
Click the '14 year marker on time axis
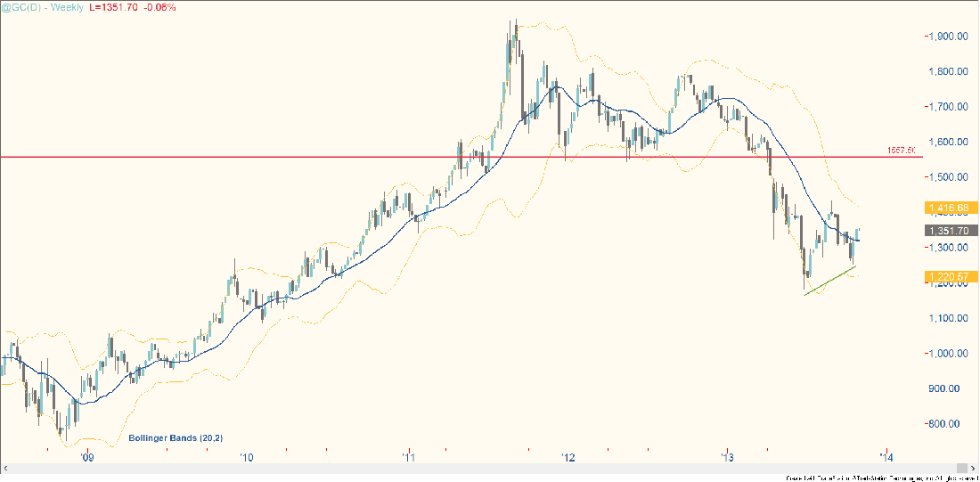(887, 458)
